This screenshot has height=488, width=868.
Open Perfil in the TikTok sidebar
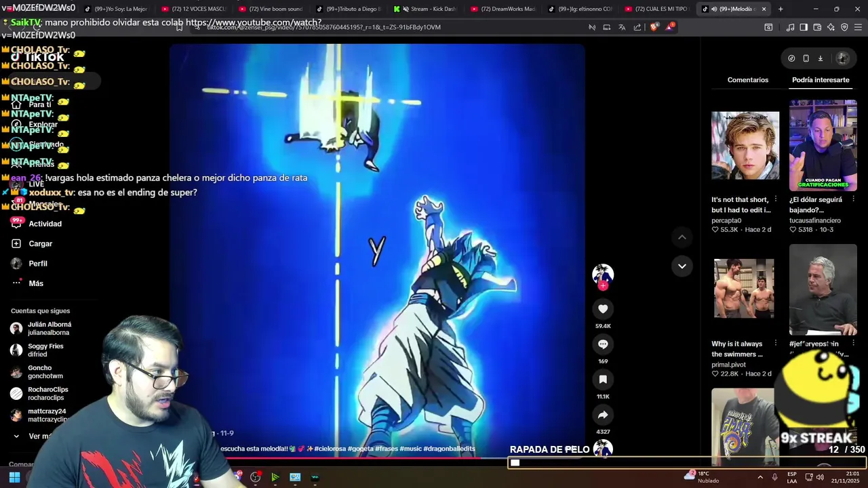tap(38, 264)
